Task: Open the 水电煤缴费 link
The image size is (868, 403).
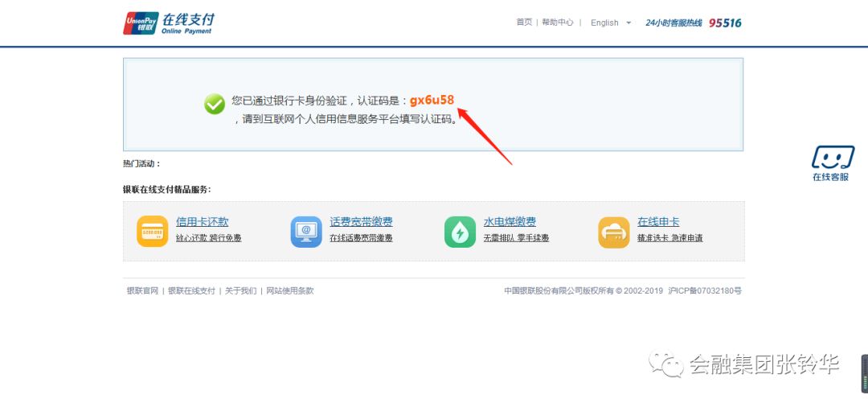Action: click(510, 222)
